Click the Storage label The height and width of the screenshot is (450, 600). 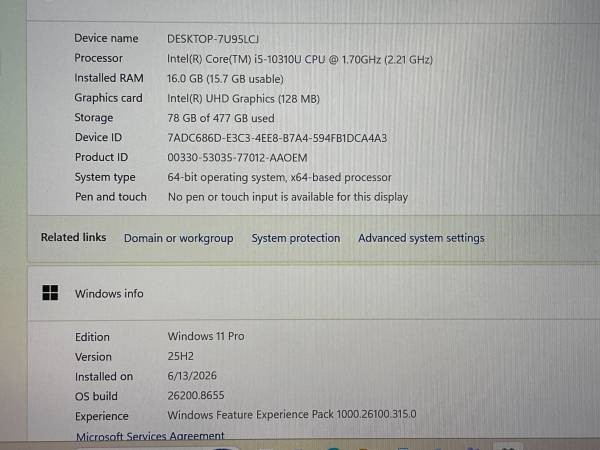(x=94, y=117)
